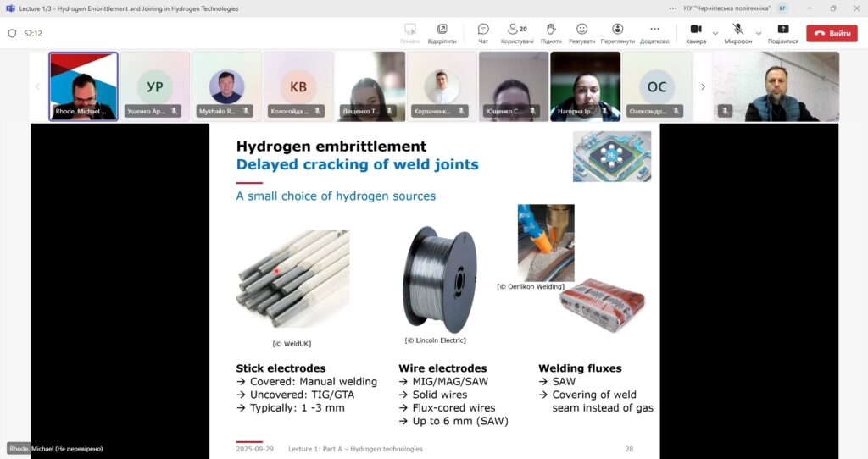Click the shield icon beside the timer
The image size is (868, 459).
tap(12, 34)
